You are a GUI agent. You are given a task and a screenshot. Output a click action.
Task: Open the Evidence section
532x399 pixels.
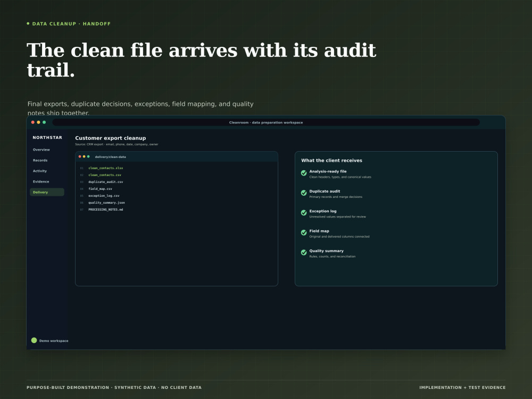click(x=41, y=181)
